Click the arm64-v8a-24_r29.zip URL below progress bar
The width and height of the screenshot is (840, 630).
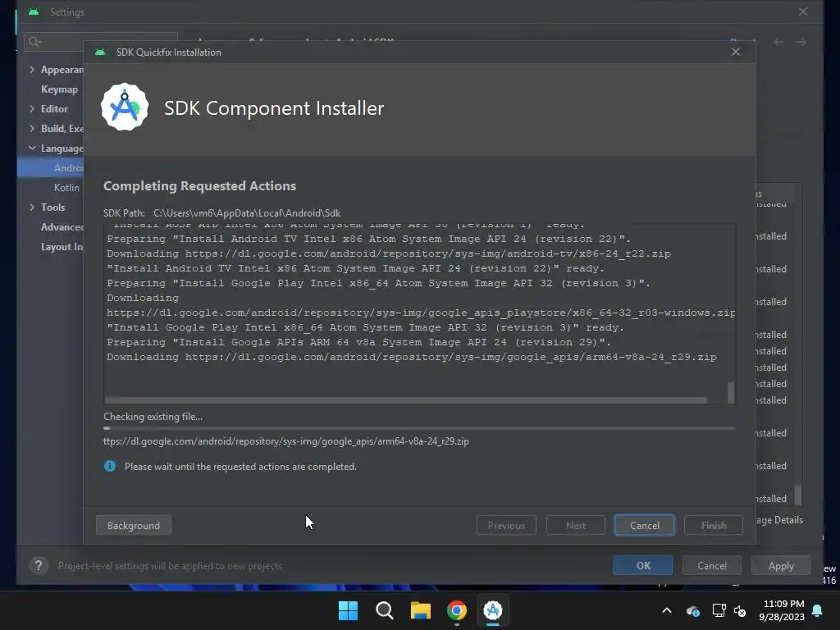coord(286,441)
